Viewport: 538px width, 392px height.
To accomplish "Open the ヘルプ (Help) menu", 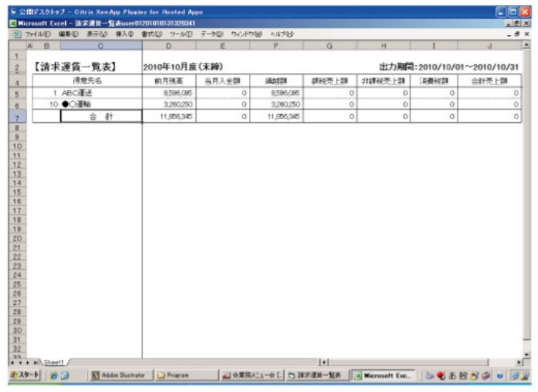I will 282,34.
